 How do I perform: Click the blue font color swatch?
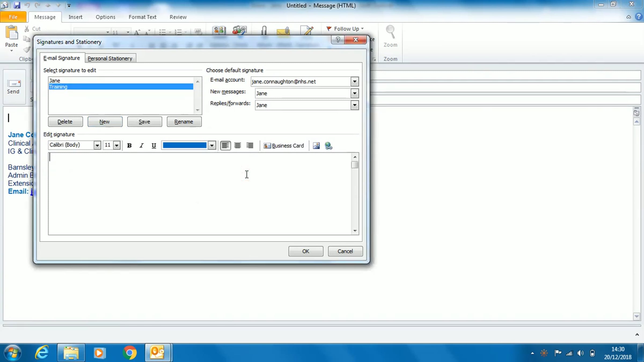[x=185, y=145]
